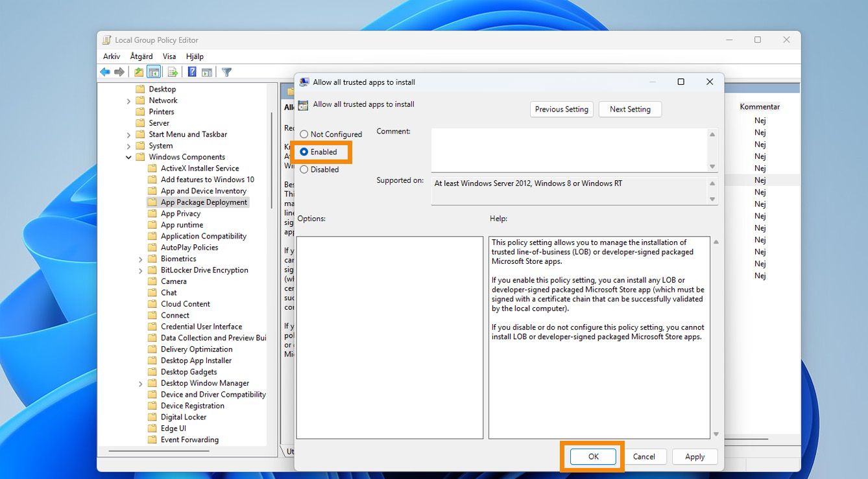This screenshot has width=868, height=479.
Task: Click the Previous Setting button
Action: tap(562, 110)
